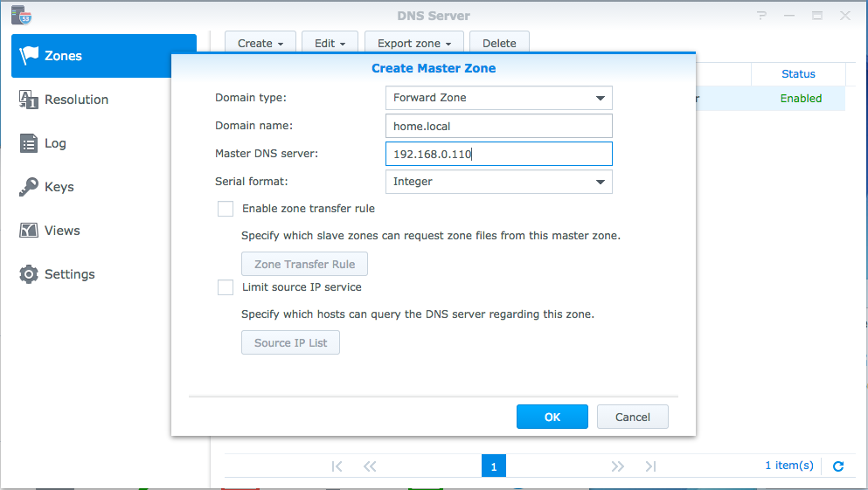Open help with the question mark icon
Viewport: 868px width, 490px height.
point(761,16)
